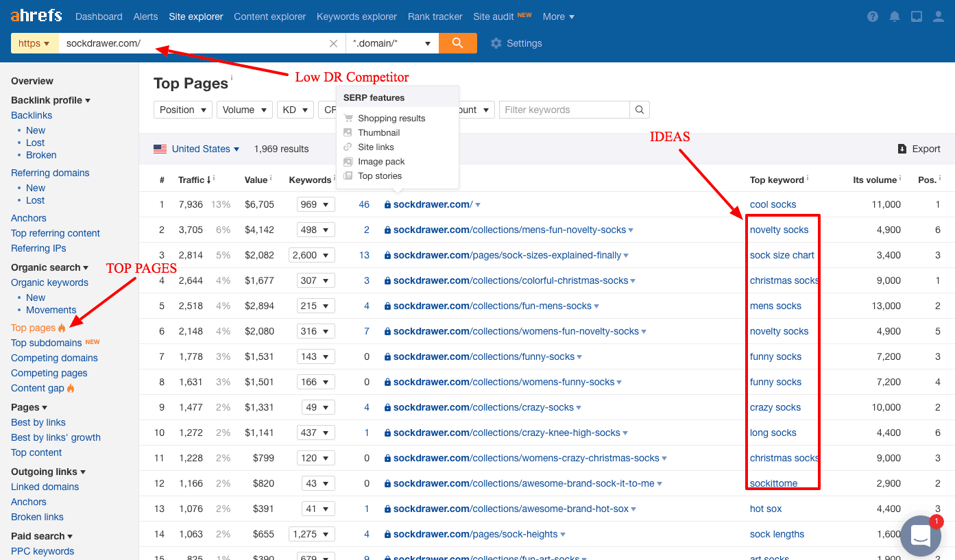Open Keywords explorer in top navigation
This screenshot has height=560, width=955.
tap(356, 16)
